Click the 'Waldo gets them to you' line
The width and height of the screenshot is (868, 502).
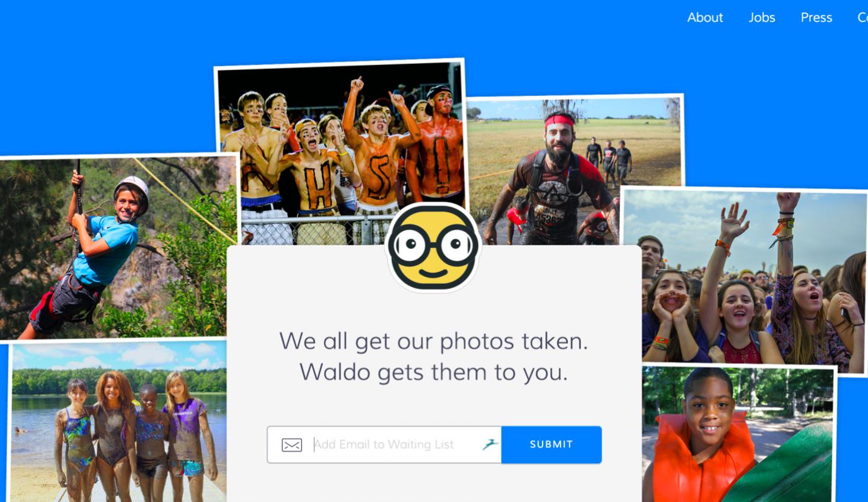433,372
